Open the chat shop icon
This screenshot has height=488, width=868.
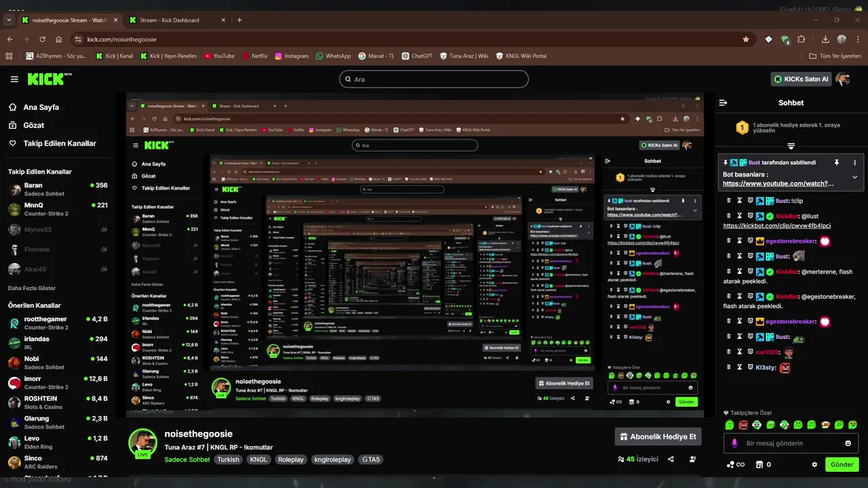point(759,465)
